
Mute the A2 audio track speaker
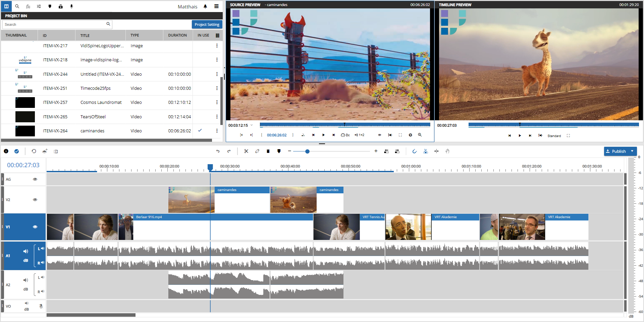pyautogui.click(x=25, y=280)
